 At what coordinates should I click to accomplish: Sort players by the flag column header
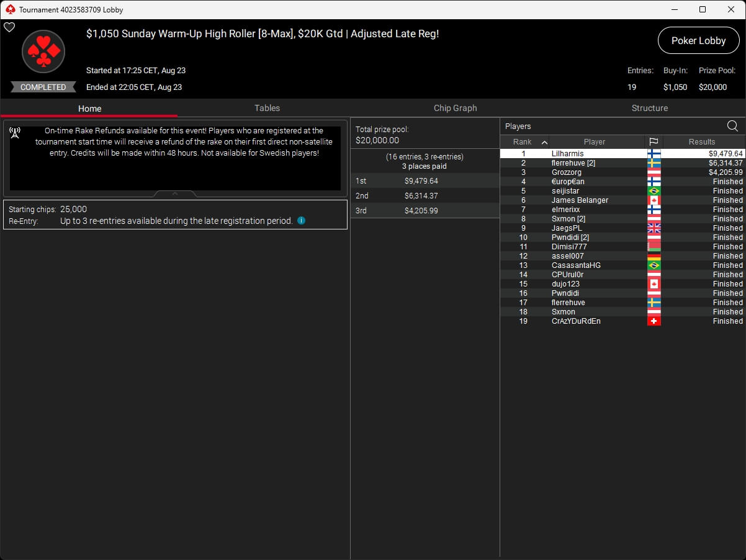click(654, 141)
